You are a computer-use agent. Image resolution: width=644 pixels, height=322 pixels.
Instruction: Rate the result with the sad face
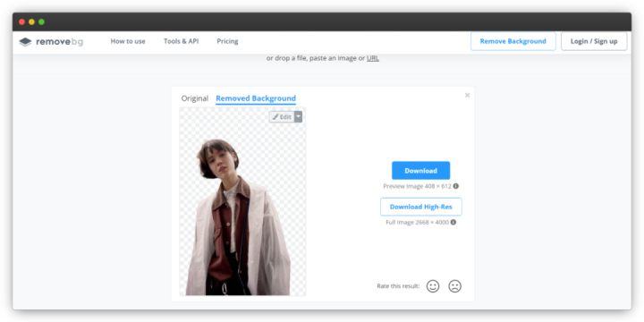[x=454, y=286]
